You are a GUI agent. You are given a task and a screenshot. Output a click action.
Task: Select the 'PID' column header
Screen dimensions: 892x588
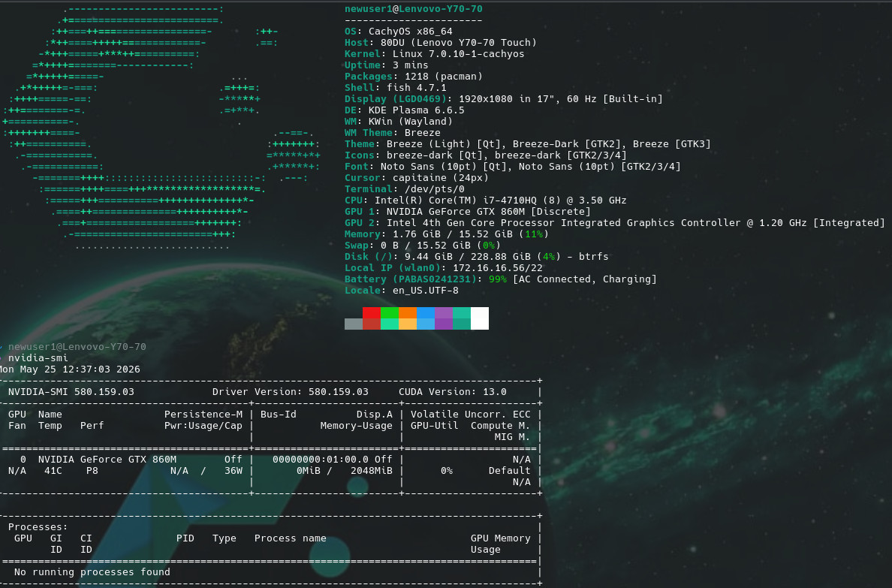point(185,538)
